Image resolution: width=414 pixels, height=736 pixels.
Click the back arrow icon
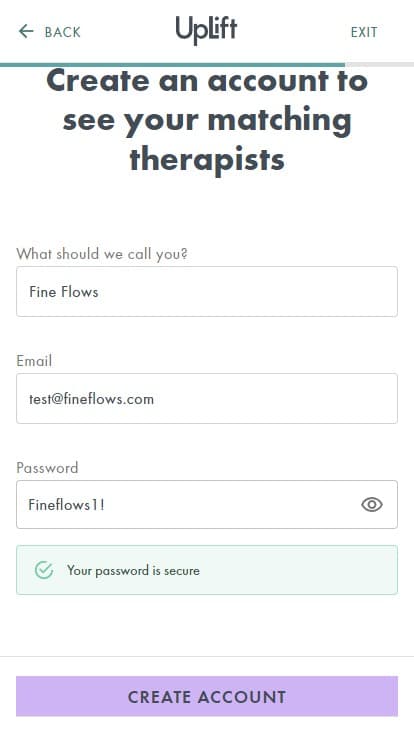(26, 31)
